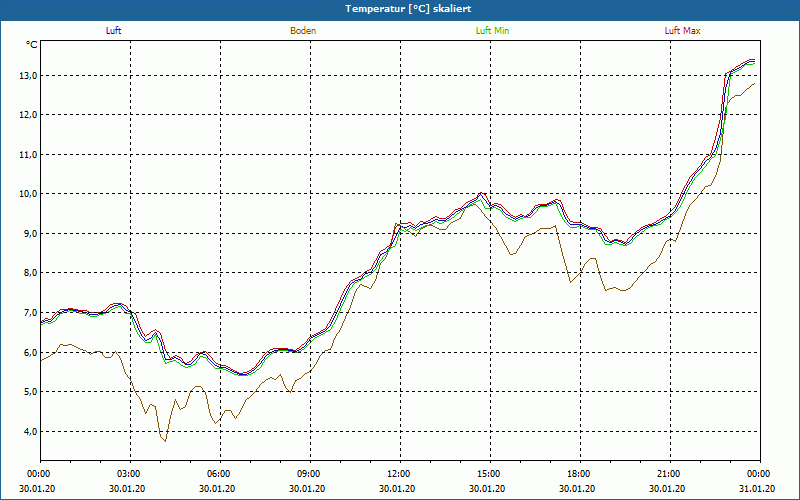
Task: Click the 06:00 time axis label
Action: (217, 474)
